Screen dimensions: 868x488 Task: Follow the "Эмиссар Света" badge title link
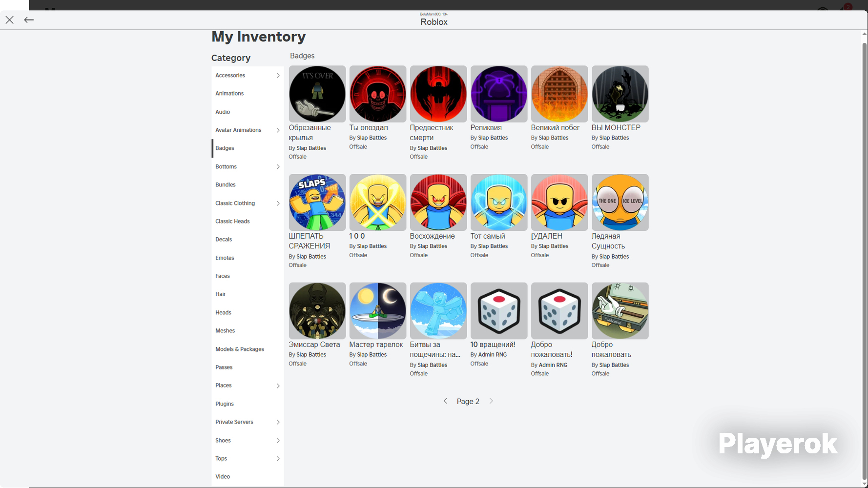(314, 345)
